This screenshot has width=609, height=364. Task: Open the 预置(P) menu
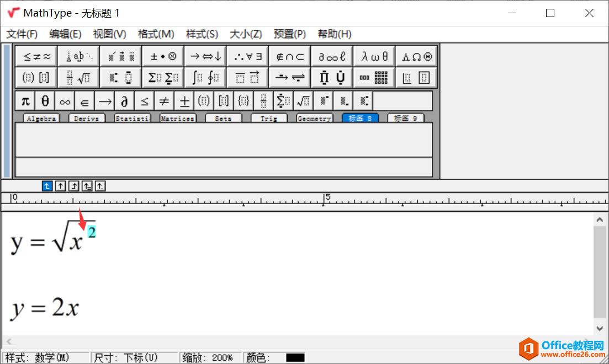click(289, 34)
